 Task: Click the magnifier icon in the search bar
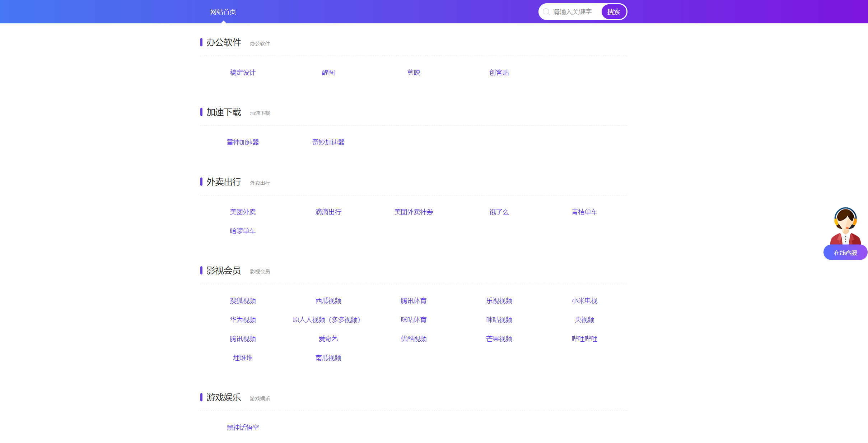[546, 11]
